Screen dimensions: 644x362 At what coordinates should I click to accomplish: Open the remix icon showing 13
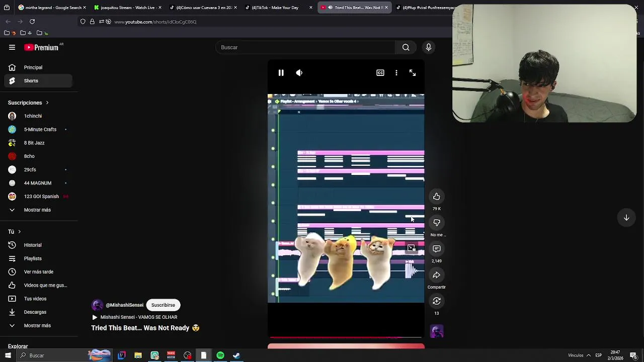[437, 301]
